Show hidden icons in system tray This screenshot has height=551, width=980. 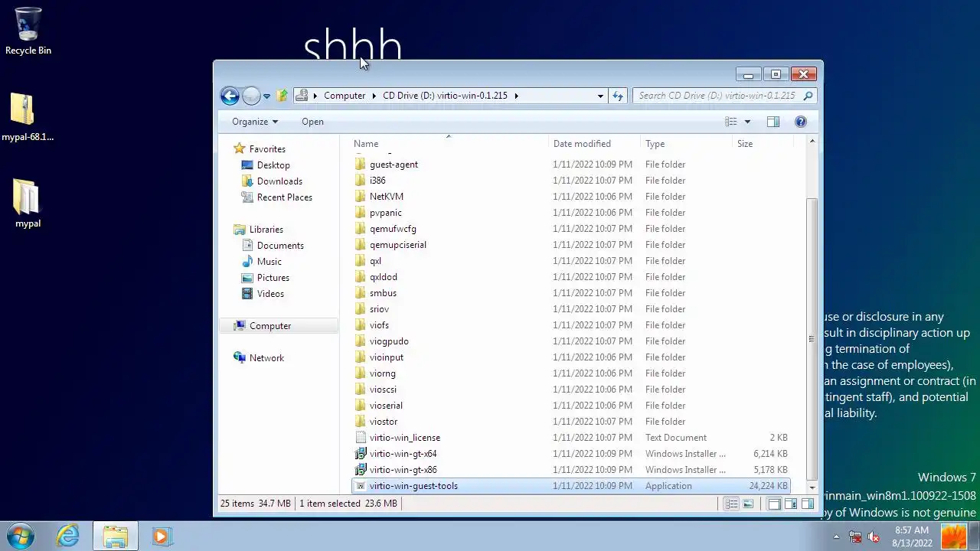[x=836, y=536]
